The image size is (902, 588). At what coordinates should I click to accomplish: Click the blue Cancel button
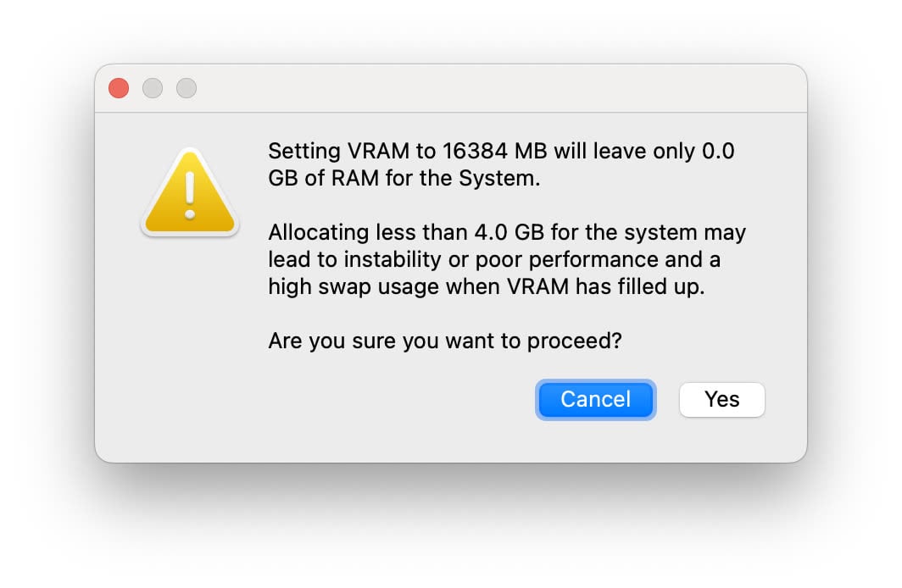pyautogui.click(x=595, y=399)
